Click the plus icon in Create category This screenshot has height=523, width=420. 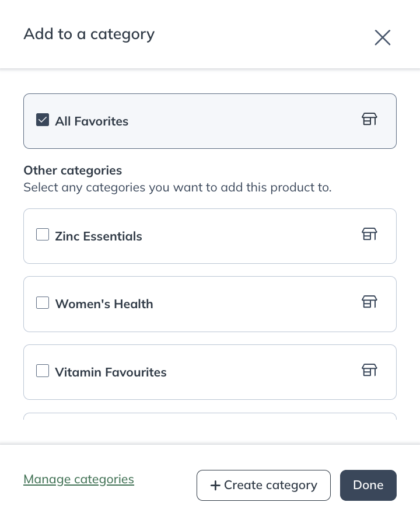215,485
